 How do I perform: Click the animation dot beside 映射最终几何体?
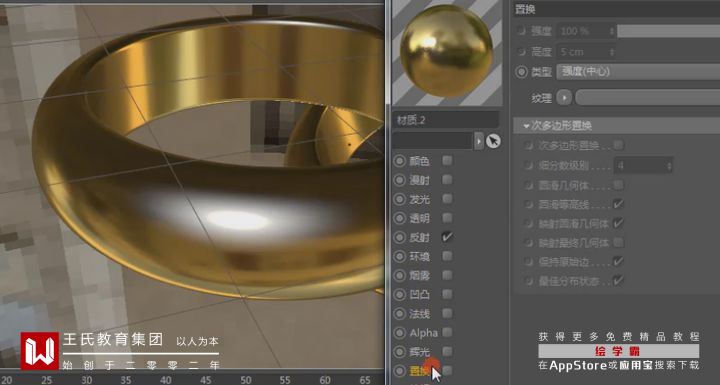529,242
